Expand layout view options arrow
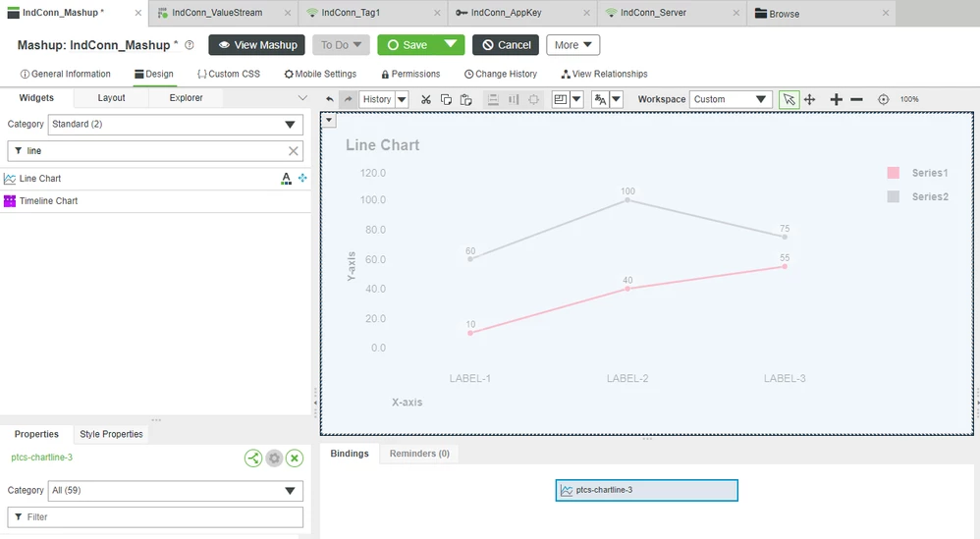This screenshot has width=980, height=539. coord(576,99)
